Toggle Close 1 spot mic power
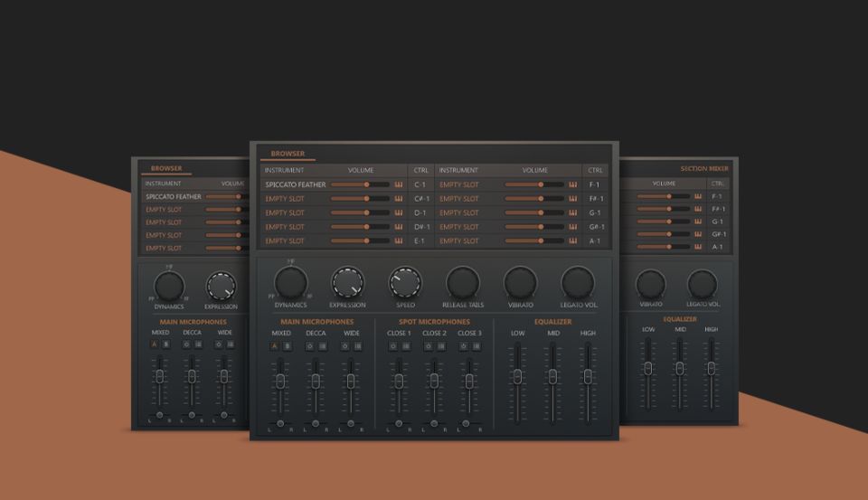Viewport: 868px width, 500px height. click(392, 346)
